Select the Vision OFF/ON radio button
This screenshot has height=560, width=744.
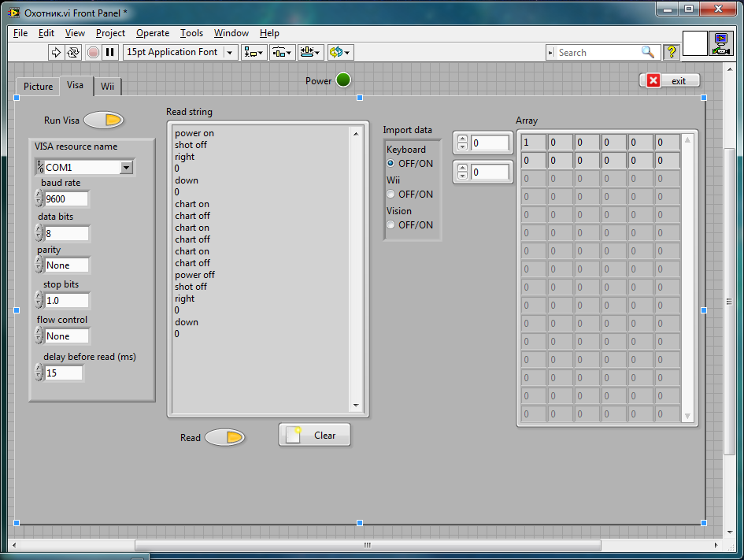[391, 225]
